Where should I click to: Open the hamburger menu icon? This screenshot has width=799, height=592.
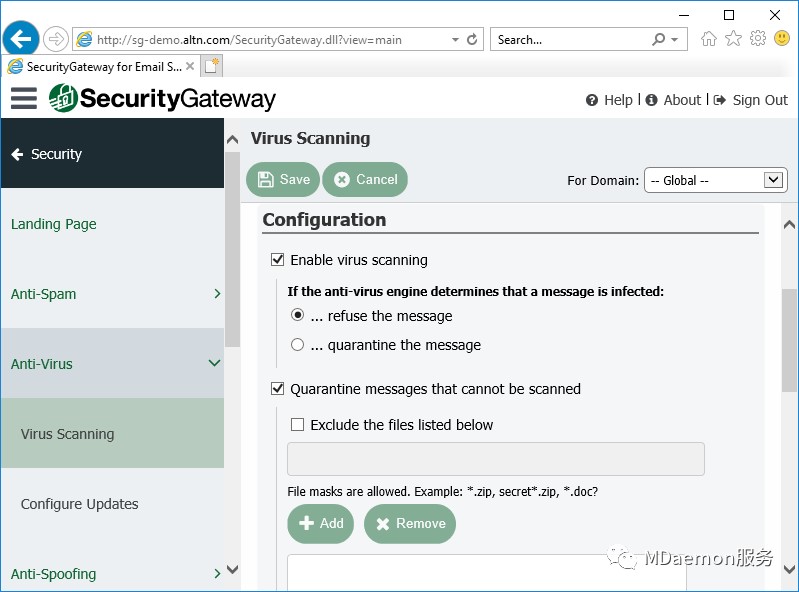24,98
